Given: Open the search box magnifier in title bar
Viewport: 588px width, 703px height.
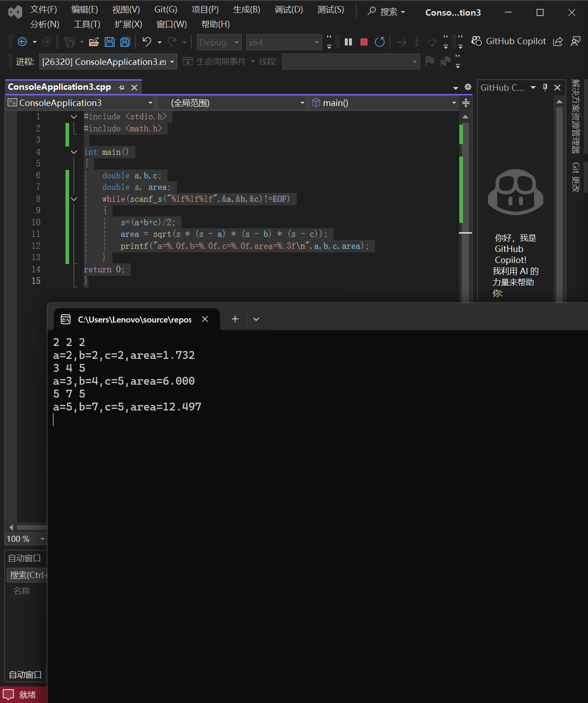Looking at the screenshot, I should (372, 11).
